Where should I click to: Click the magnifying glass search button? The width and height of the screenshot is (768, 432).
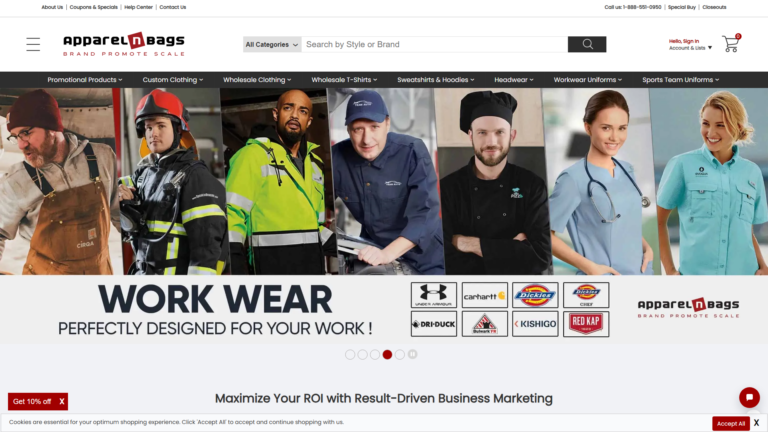click(587, 45)
